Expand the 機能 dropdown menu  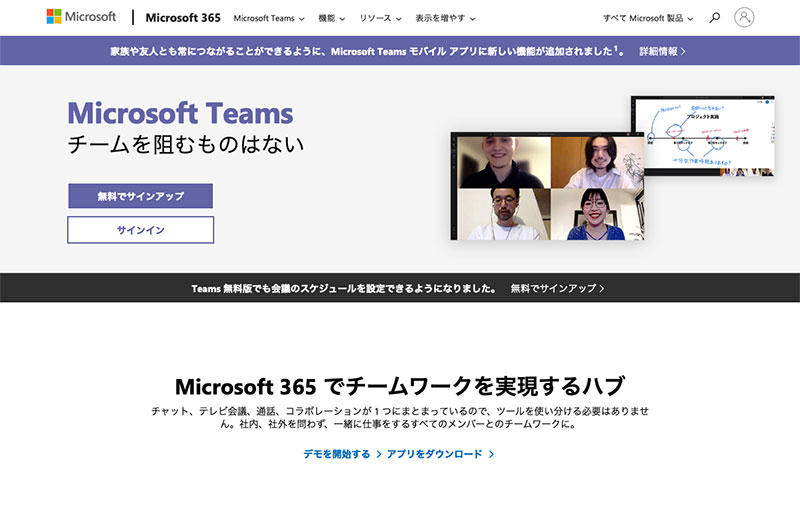tap(331, 18)
